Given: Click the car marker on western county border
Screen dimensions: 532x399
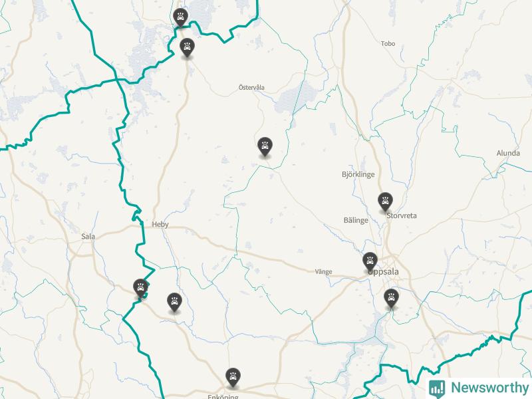Looking at the screenshot, I should coord(140,289).
